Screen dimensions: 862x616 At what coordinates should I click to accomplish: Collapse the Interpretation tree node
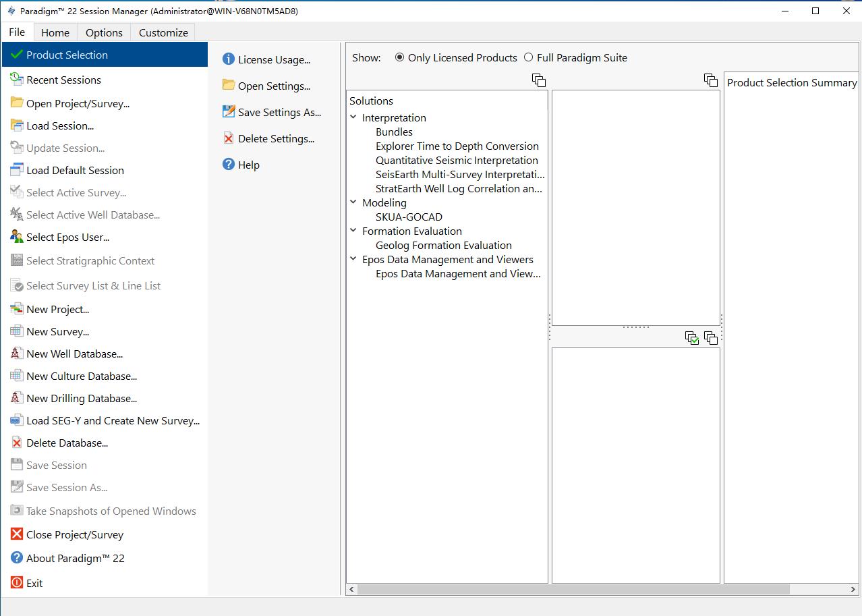tap(353, 117)
